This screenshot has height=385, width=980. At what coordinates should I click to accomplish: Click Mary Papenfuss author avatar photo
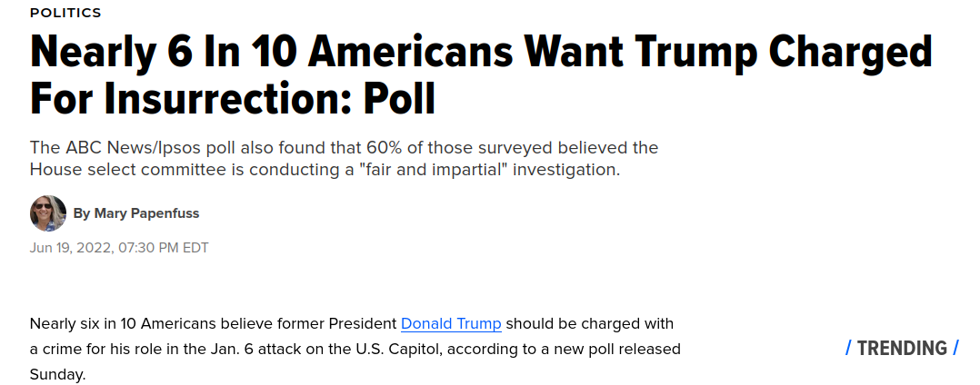[x=48, y=213]
